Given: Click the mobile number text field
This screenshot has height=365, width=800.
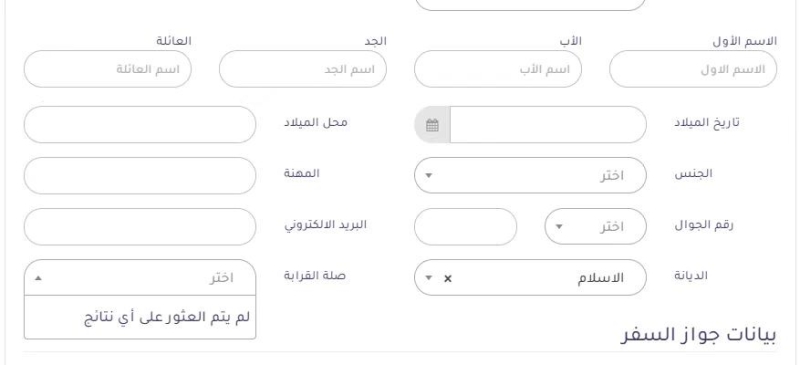Looking at the screenshot, I should (x=465, y=227).
